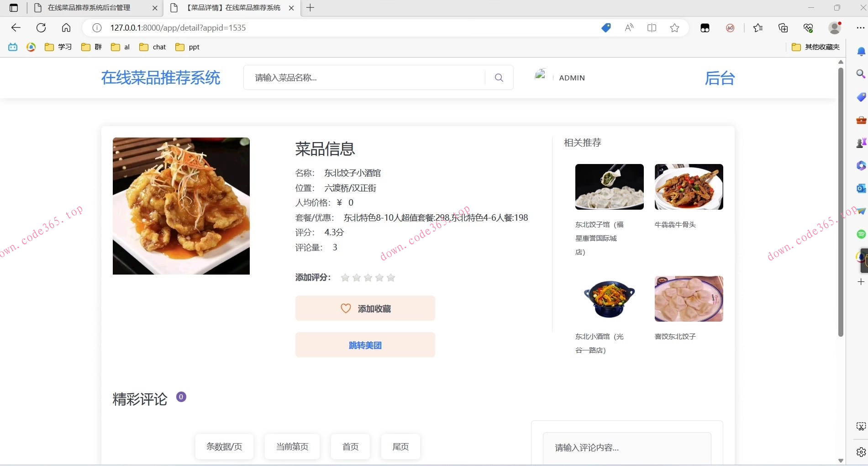Star this page in the address bar
This screenshot has height=466, width=868.
(674, 27)
